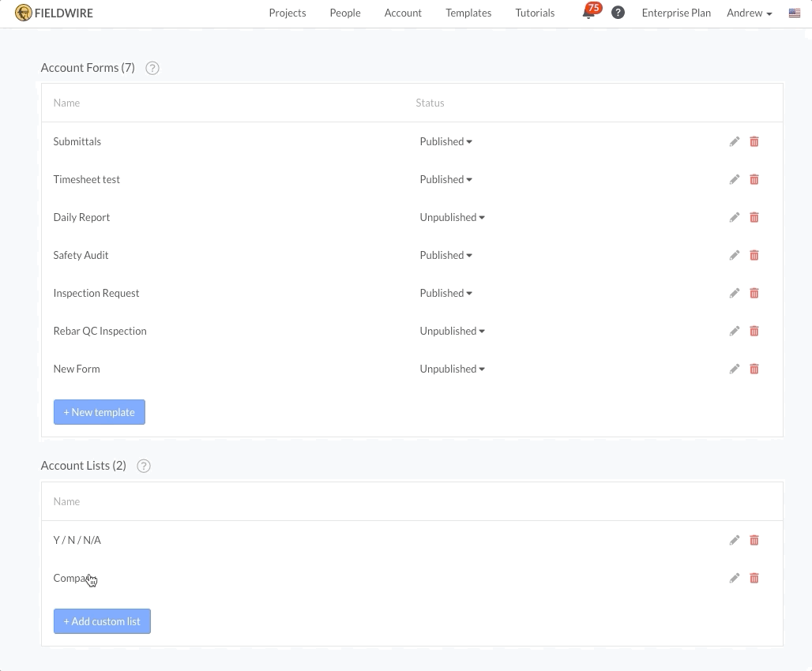Edit the Submittals form
Image resolution: width=812 pixels, height=671 pixels.
click(734, 141)
